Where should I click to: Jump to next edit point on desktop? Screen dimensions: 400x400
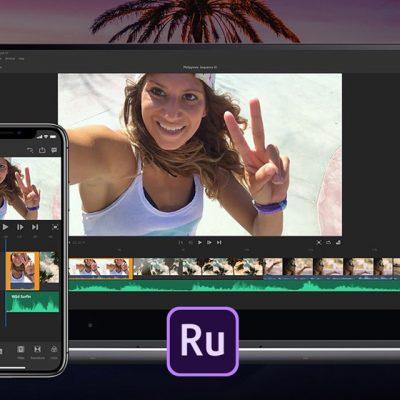click(x=219, y=242)
